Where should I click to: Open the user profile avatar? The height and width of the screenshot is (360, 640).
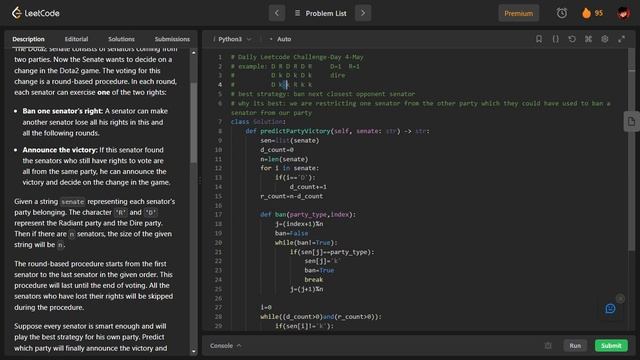[623, 13]
